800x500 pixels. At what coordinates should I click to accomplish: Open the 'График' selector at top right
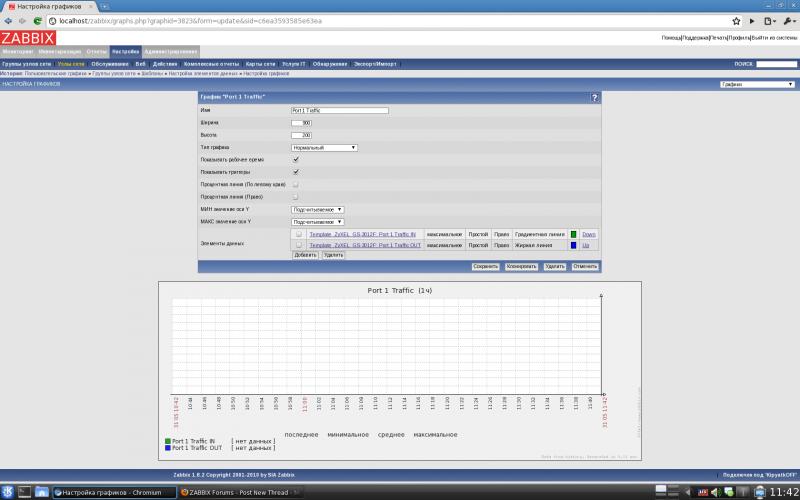pos(757,84)
